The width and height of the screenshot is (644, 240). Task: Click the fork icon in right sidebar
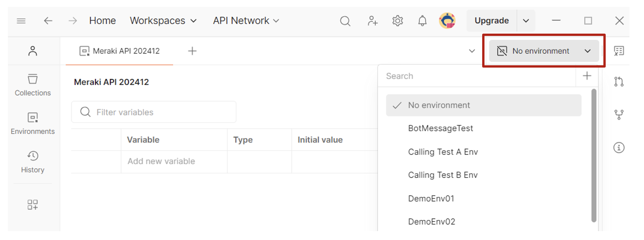click(x=619, y=114)
